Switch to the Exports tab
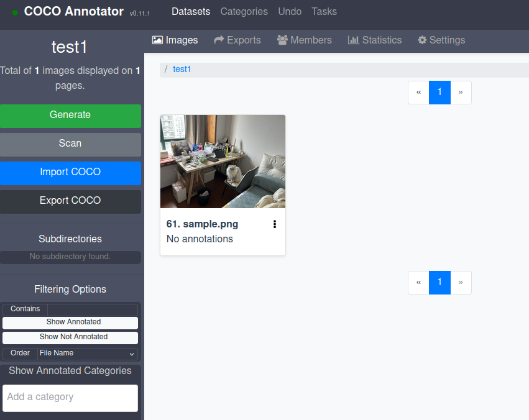This screenshot has width=529, height=420. pyautogui.click(x=237, y=40)
